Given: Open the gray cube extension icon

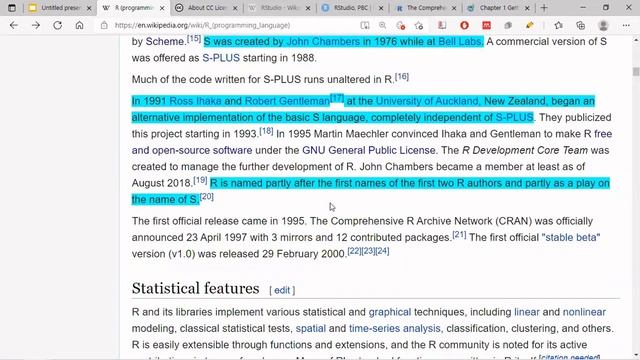Looking at the screenshot, I should pyautogui.click(x=508, y=25).
